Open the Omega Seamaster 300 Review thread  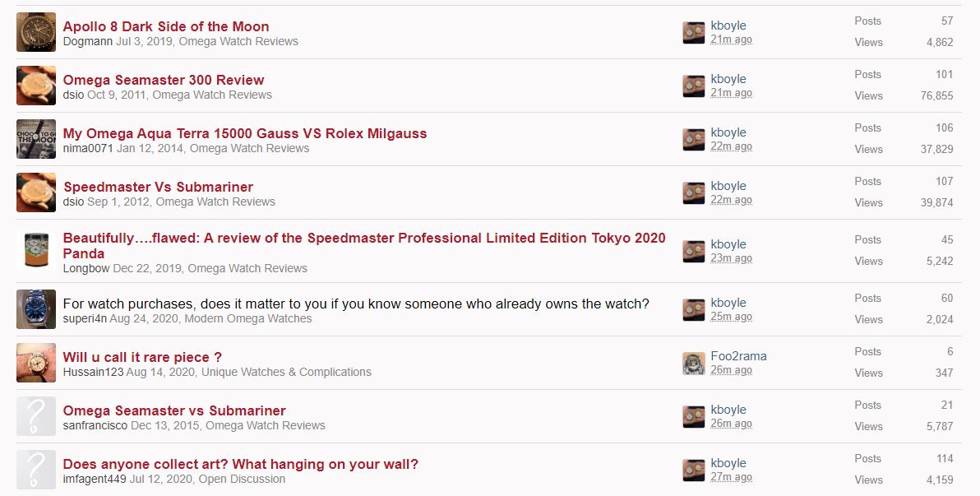pyautogui.click(x=163, y=80)
